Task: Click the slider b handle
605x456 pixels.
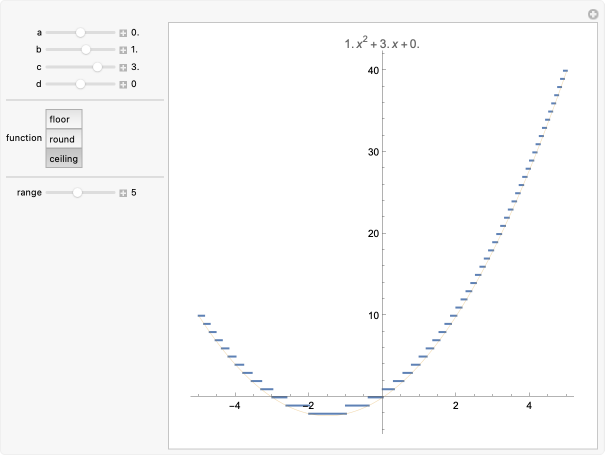Action: (86, 50)
